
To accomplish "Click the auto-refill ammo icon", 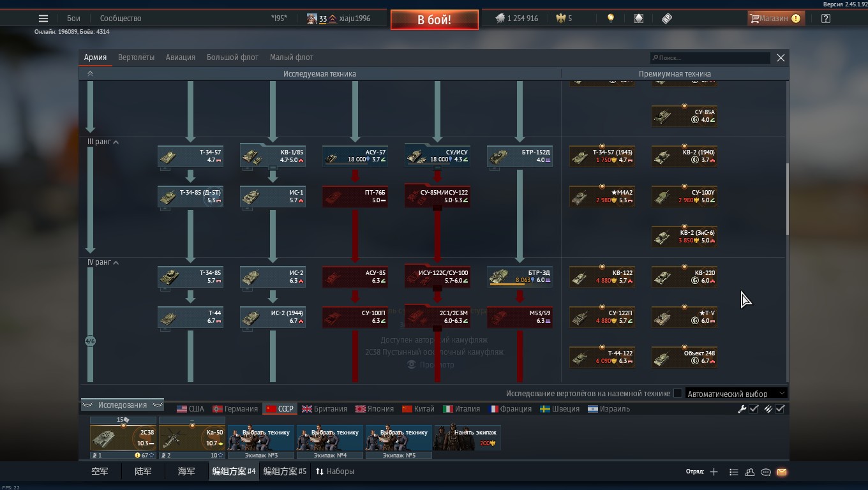I will tap(768, 409).
